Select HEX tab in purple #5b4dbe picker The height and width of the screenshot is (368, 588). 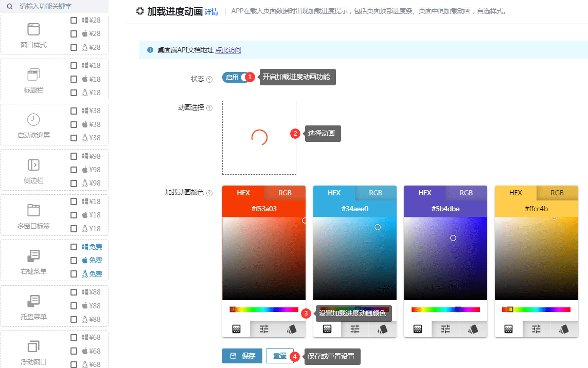click(x=424, y=193)
